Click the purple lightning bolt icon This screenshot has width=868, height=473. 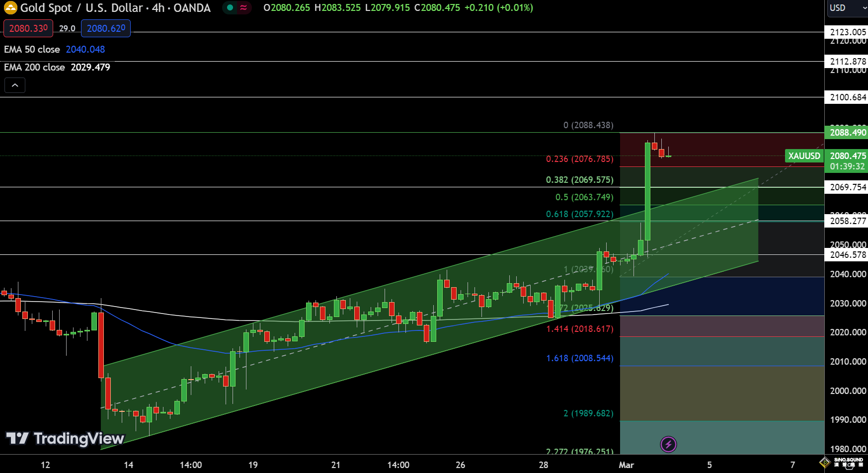click(668, 444)
